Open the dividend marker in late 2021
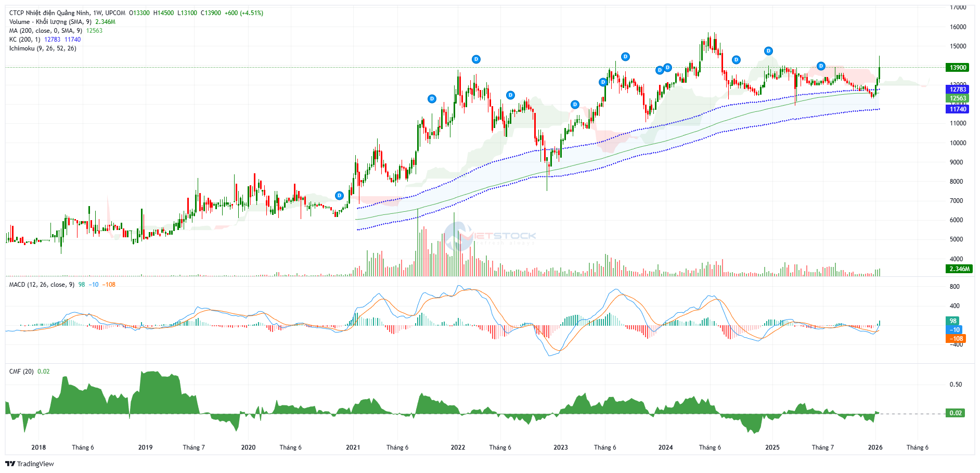The width and height of the screenshot is (980, 473). (x=432, y=99)
